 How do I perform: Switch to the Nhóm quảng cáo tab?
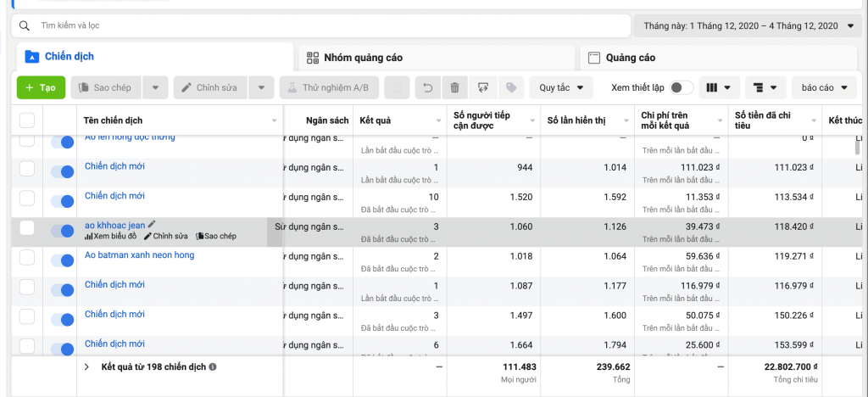[x=437, y=58]
